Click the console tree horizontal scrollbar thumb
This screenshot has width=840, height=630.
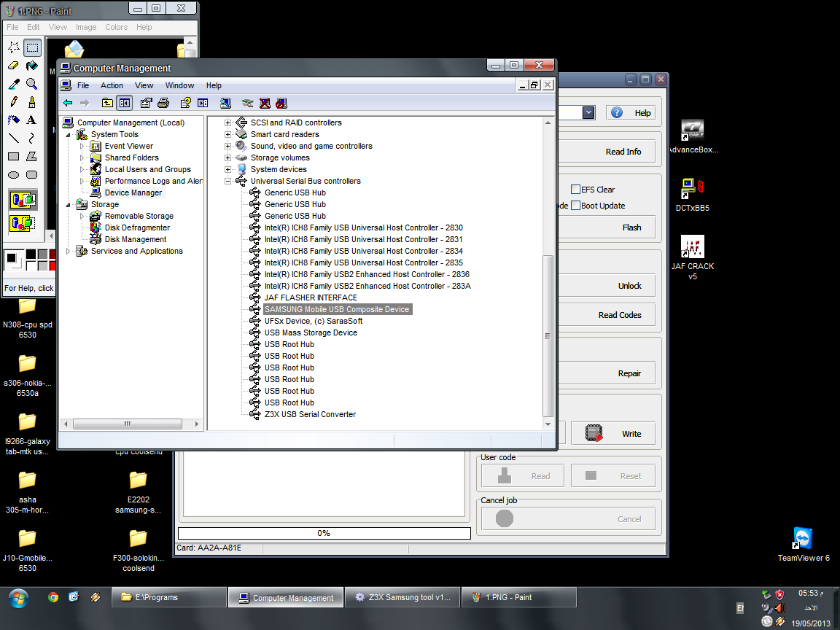(x=128, y=424)
